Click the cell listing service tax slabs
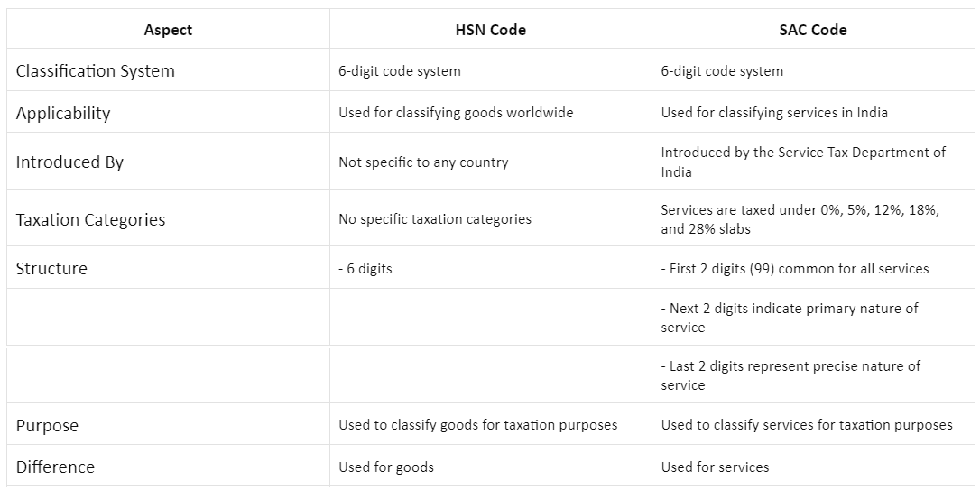The height and width of the screenshot is (490, 980). 800,219
